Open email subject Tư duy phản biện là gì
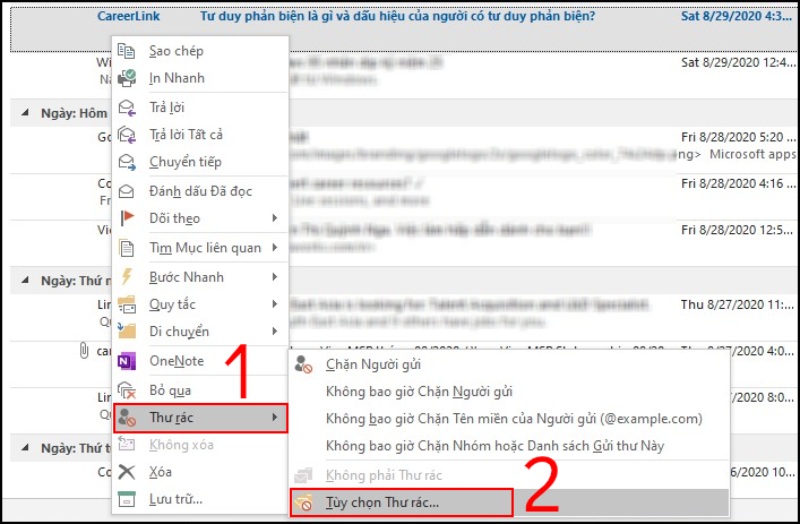 397,16
